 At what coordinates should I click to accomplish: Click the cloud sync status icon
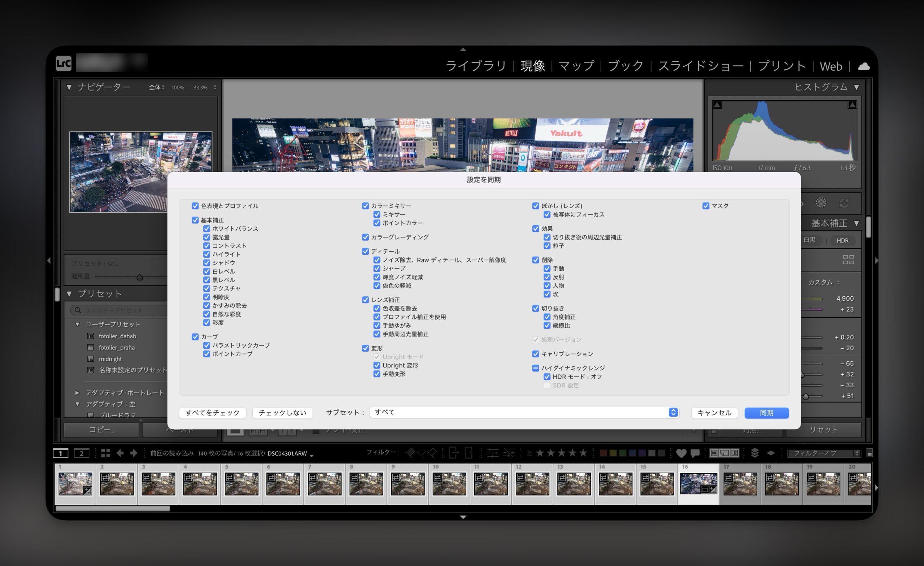click(864, 66)
